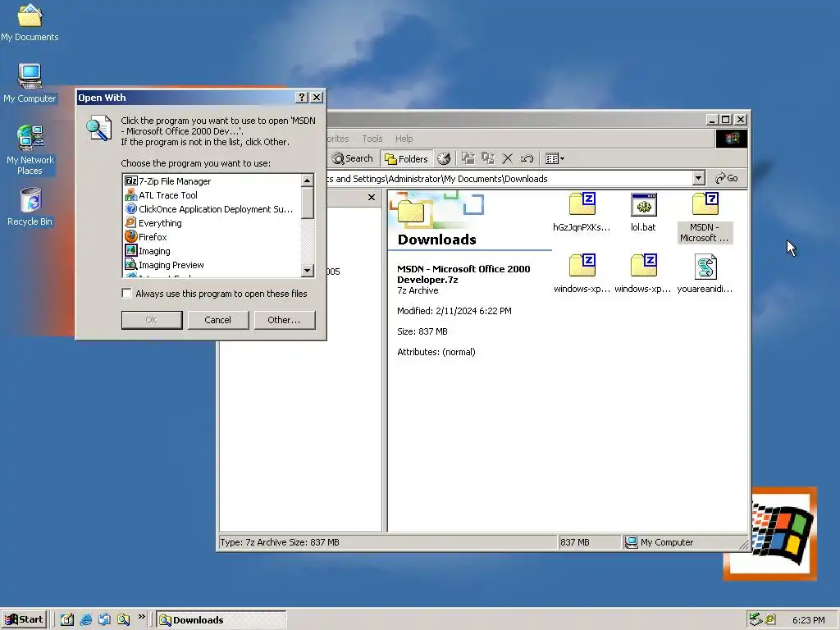
Task: Expand quick launch overflow chevron
Action: pos(141,617)
